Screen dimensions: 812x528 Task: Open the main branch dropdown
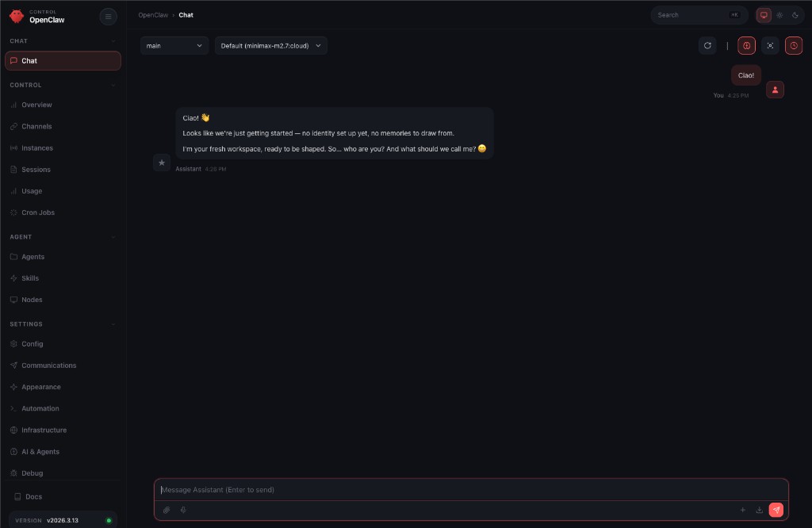click(174, 45)
